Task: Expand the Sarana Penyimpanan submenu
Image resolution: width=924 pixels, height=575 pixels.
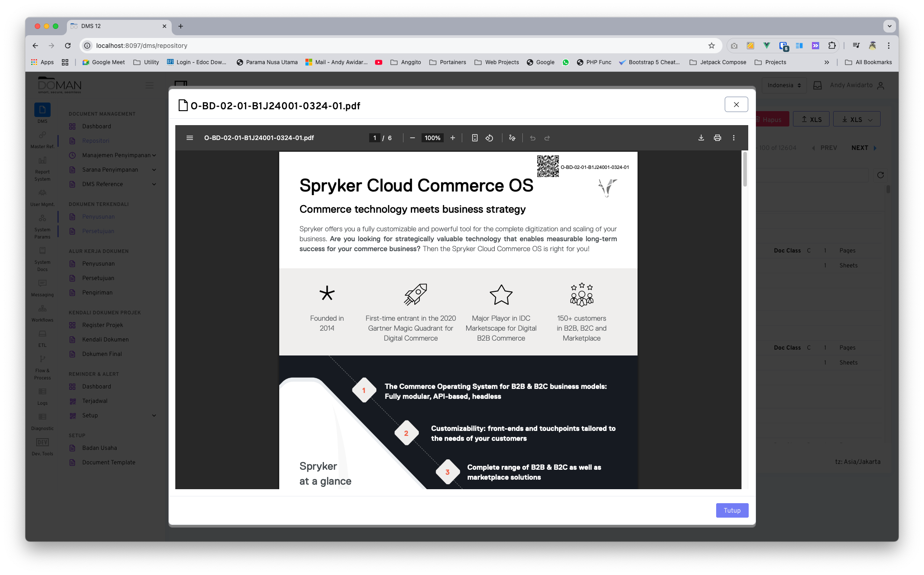Action: click(x=154, y=169)
